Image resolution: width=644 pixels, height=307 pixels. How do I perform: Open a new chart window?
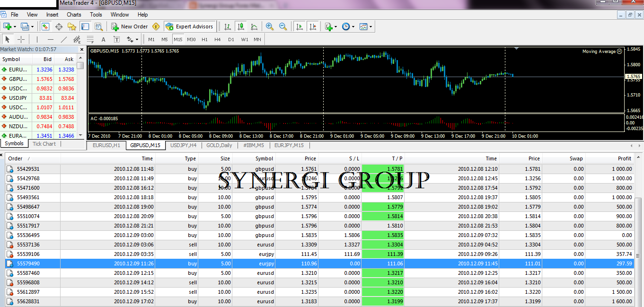coord(7,26)
